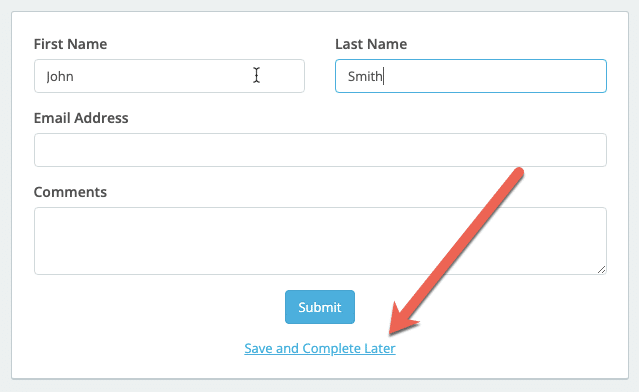Open the Save and Complete Later link
The width and height of the screenshot is (639, 392).
click(320, 348)
